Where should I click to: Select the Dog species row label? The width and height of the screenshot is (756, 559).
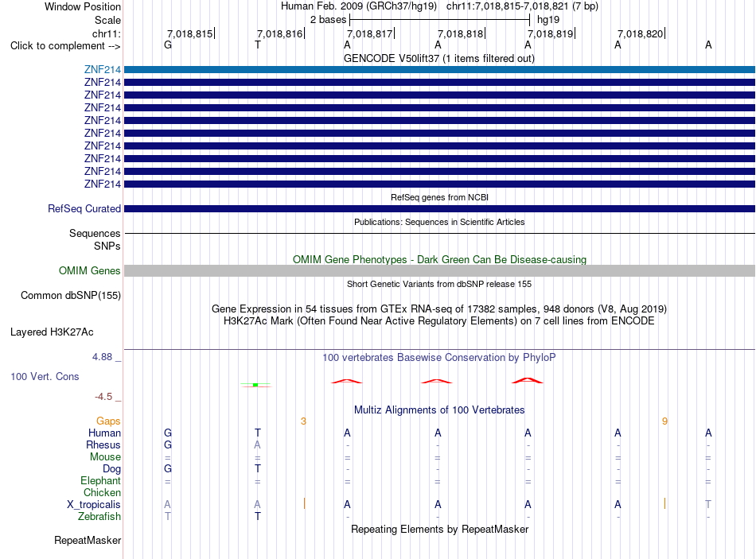(111, 468)
